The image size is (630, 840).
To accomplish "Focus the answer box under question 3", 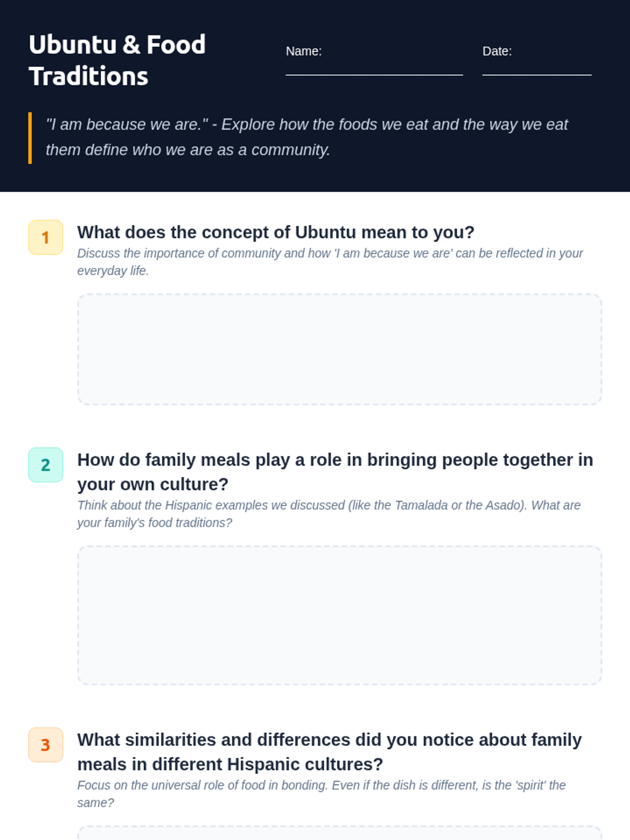I will tap(339, 833).
